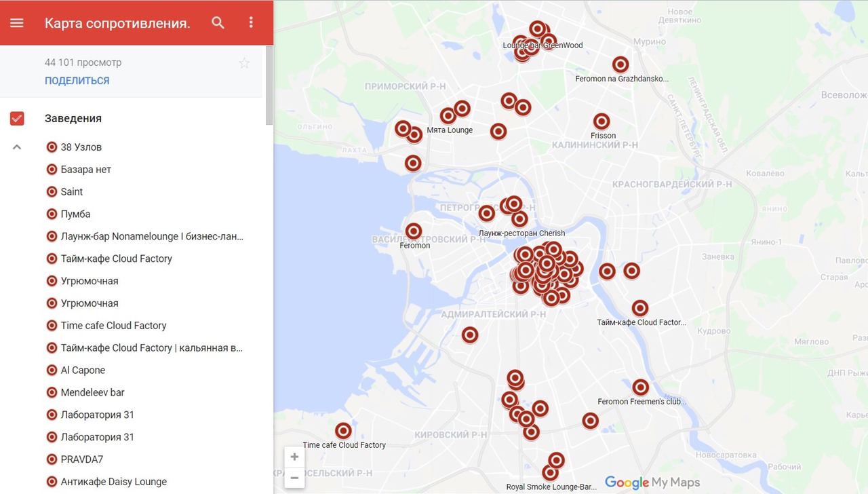Viewport: 868px width, 494px height.
Task: Click the Royal Smoke Lounge-Bar marker
Action: (551, 473)
